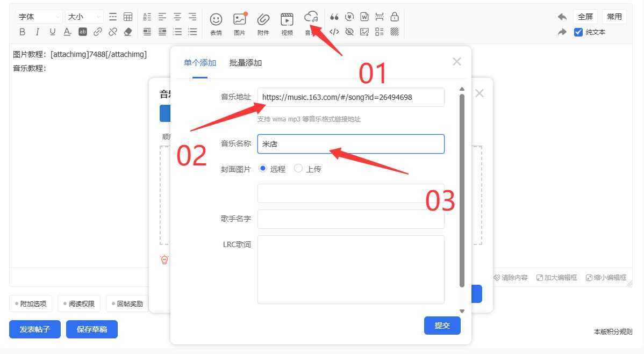Click 缩小编辑框 to shrink editor
644x354 pixels.
[606, 278]
